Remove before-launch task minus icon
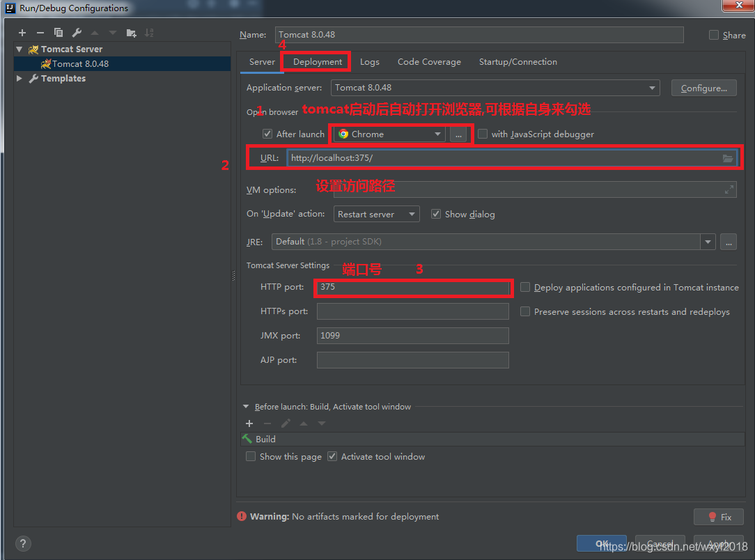The width and height of the screenshot is (755, 560). click(x=267, y=423)
